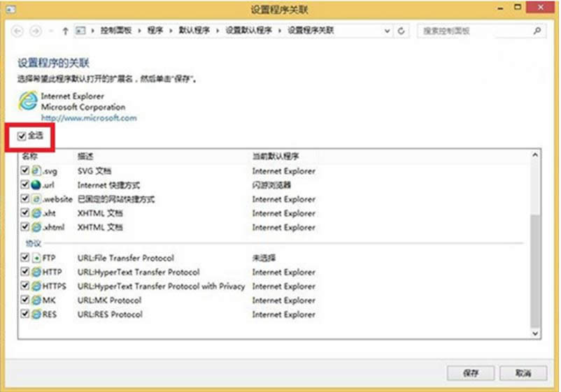Expand the chevron before 控制面板 breadcrumb
Image resolution: width=561 pixels, height=392 pixels.
pyautogui.click(x=92, y=31)
